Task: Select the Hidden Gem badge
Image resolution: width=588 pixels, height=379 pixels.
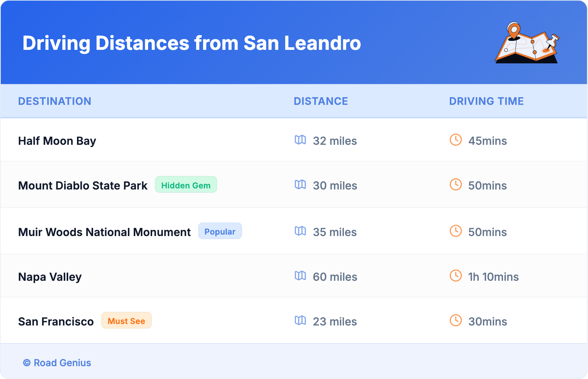Action: 186,185
